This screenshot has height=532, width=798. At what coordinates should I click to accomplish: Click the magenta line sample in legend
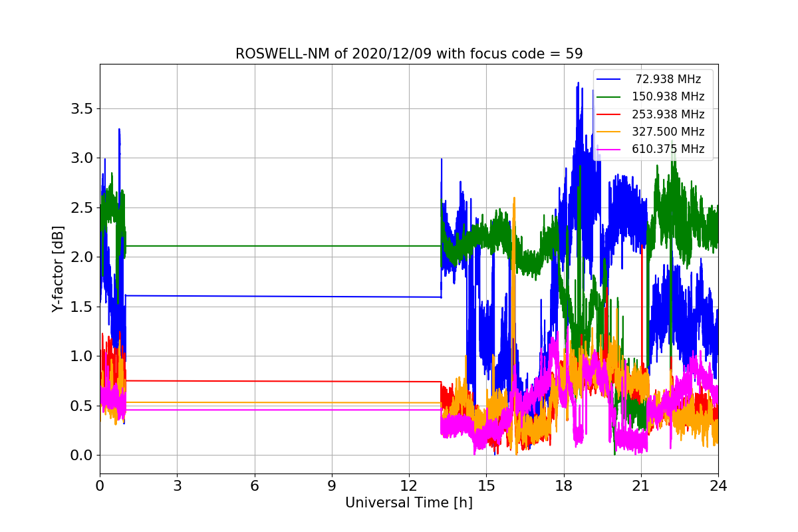tap(610, 149)
